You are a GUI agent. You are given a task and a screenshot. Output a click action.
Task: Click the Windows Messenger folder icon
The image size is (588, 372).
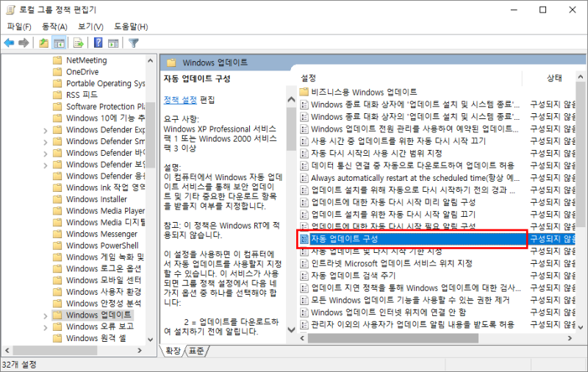[x=57, y=234]
